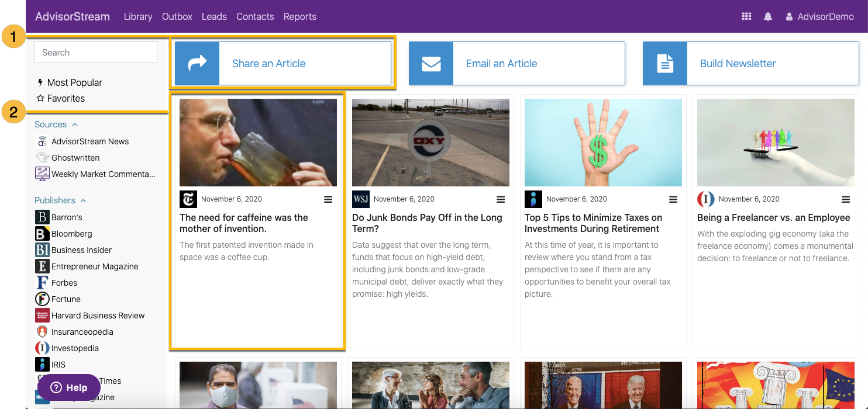View the Reports section
Image resolution: width=868 pixels, height=409 pixels.
coord(300,16)
